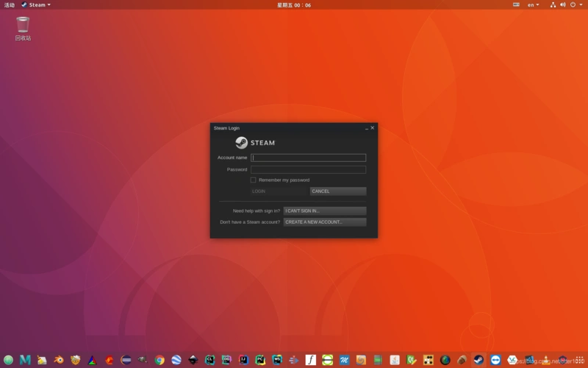Click the Steam logo in login dialog
This screenshot has height=368, width=588.
click(255, 143)
